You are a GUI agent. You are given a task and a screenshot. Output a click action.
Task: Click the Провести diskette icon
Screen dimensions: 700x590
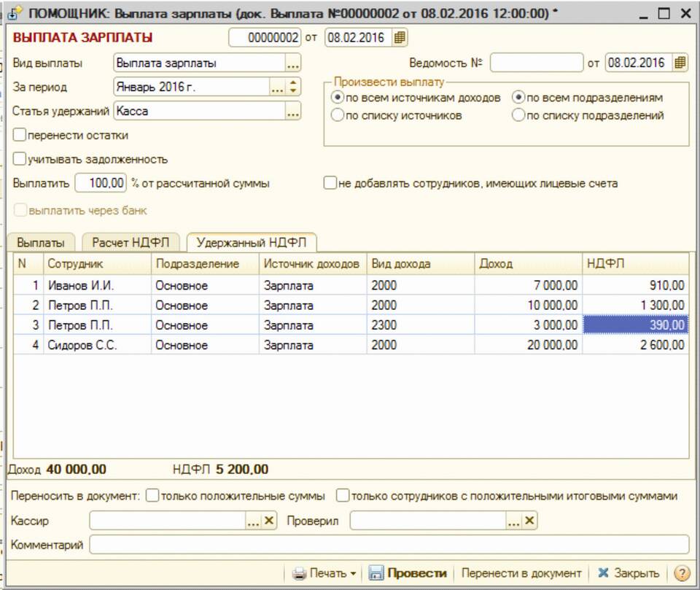(376, 573)
